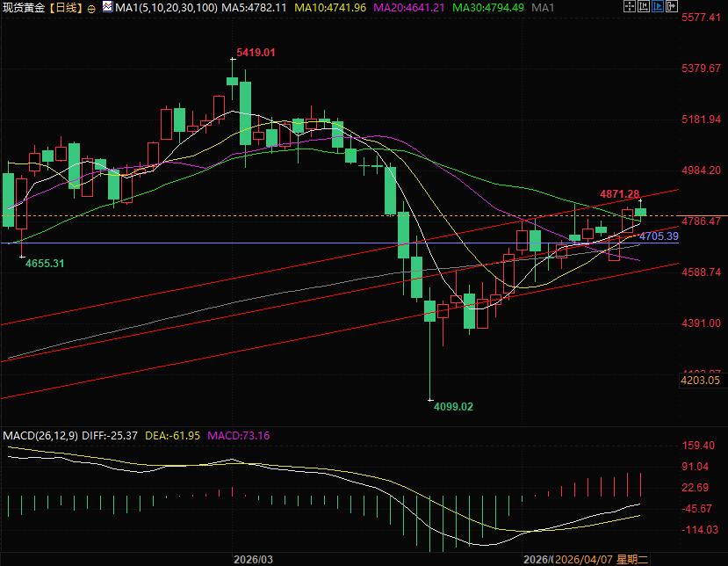Select the 日线 period label
728x566 pixels.
click(65, 8)
